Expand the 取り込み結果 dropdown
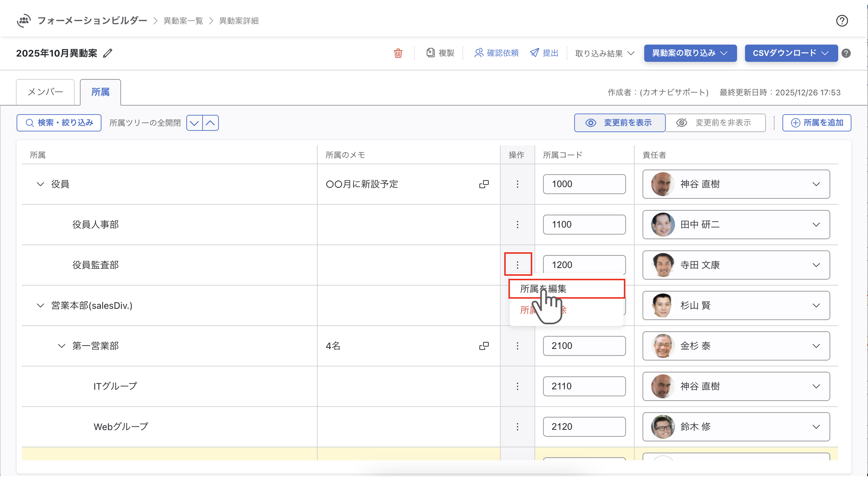 (x=605, y=53)
